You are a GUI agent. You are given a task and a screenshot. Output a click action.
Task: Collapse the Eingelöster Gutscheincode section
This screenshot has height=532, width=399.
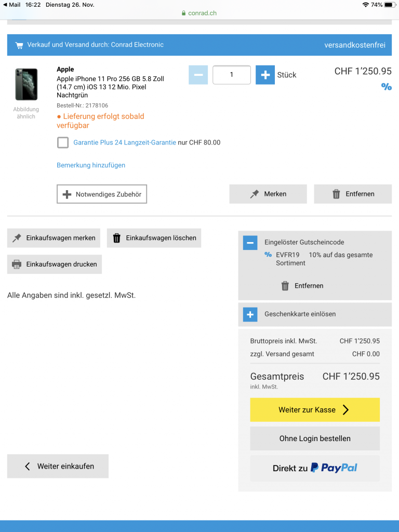click(250, 243)
